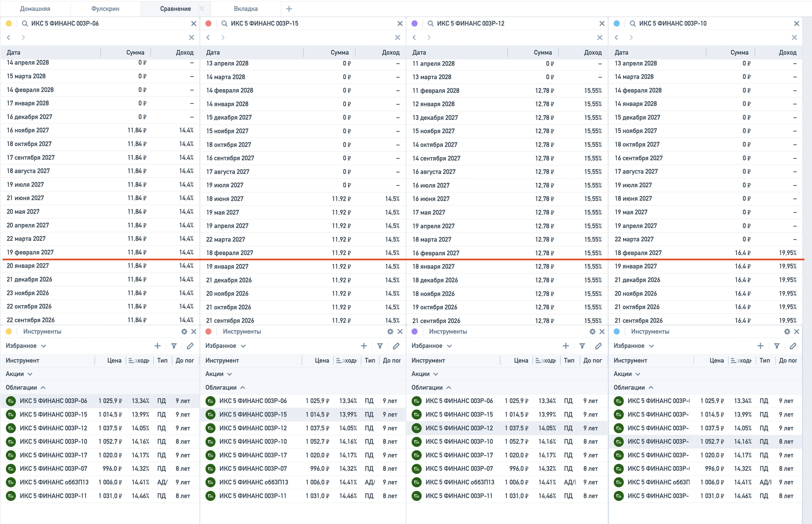The height and width of the screenshot is (524, 812).
Task: Click the X5 logo of 003P-07 in yellow-dot Инструменты panel
Action: [x=11, y=469]
